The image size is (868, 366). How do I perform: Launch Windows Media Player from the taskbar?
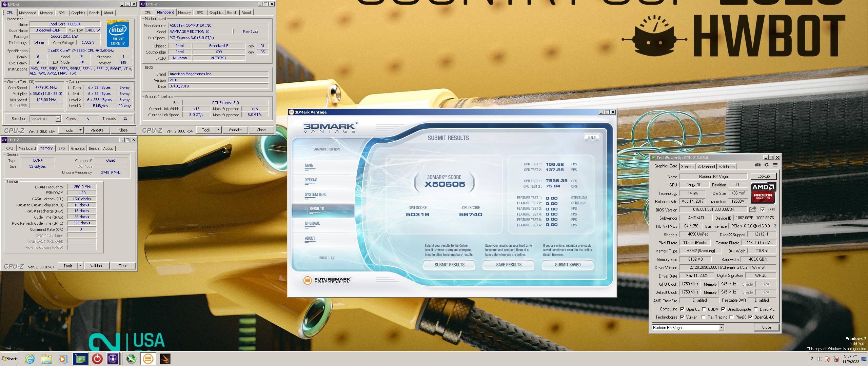(63, 359)
